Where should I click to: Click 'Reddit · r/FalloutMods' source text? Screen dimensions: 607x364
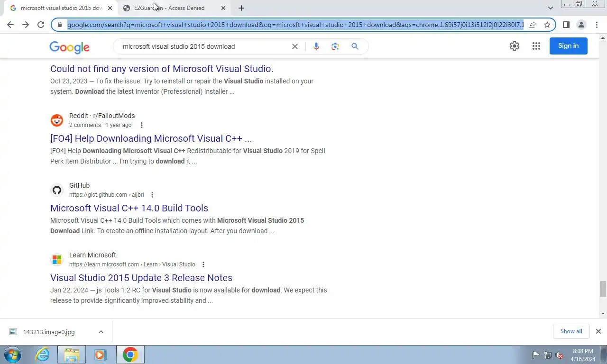pyautogui.click(x=102, y=116)
